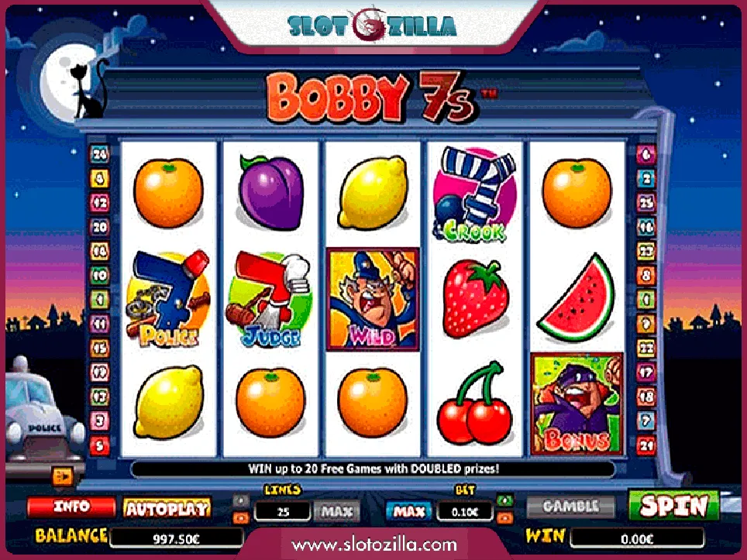Decrease the number of lines
The width and height of the screenshot is (747, 560).
pos(240,517)
